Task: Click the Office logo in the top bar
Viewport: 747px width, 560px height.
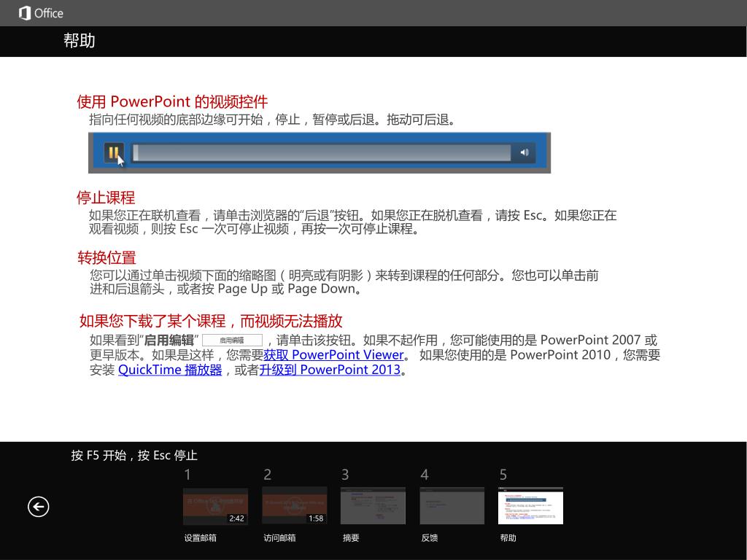Action: 41,13
